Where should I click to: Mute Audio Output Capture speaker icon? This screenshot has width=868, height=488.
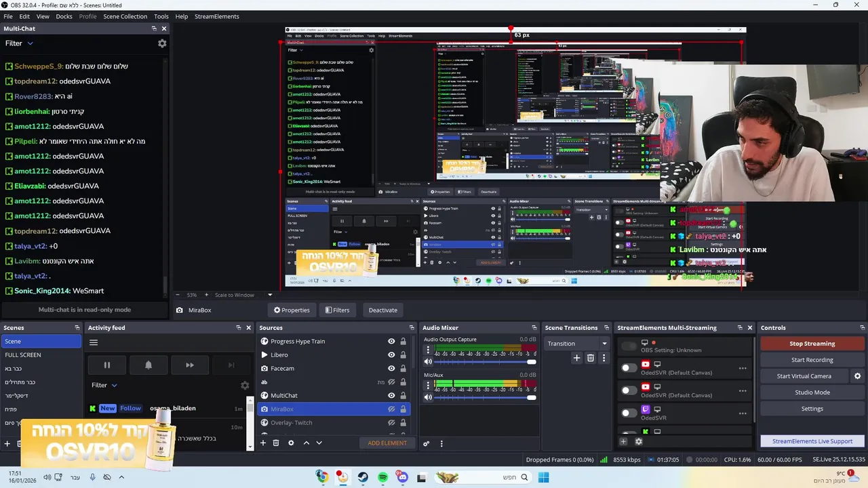point(428,362)
